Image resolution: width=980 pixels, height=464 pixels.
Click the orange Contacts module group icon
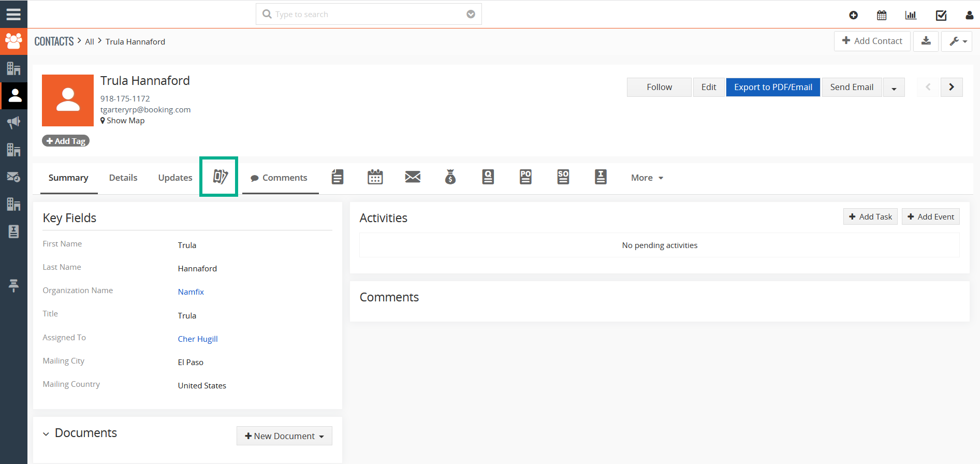pos(13,41)
